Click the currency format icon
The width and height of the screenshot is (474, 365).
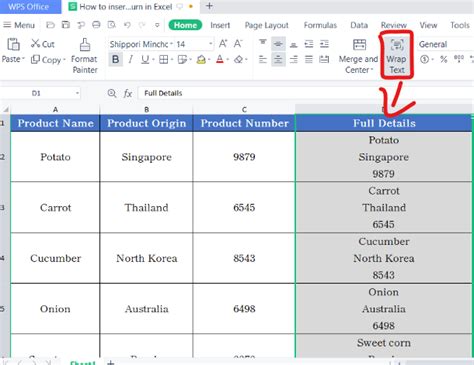(424, 60)
